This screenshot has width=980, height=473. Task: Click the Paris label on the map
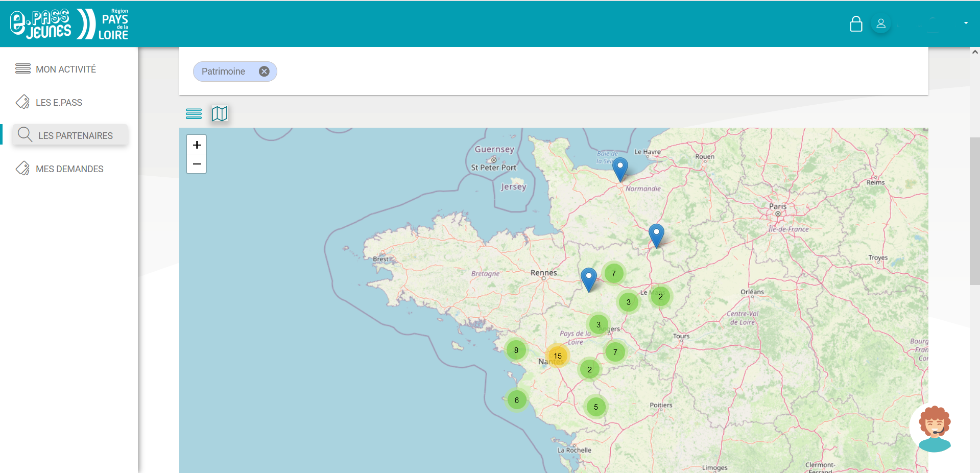778,206
